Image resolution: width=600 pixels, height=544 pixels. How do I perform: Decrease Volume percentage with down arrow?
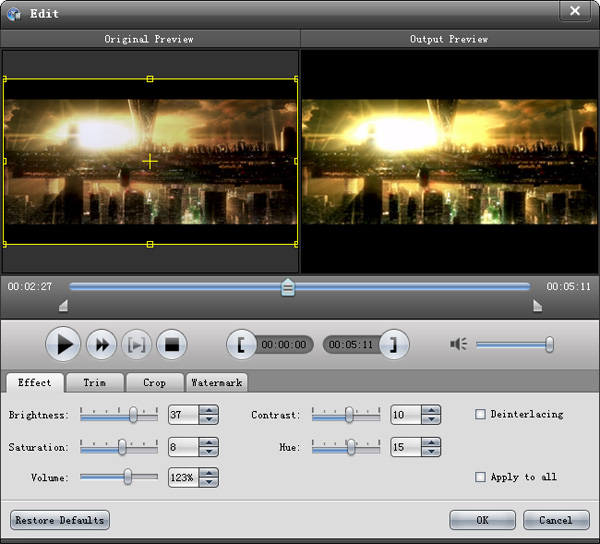point(209,482)
